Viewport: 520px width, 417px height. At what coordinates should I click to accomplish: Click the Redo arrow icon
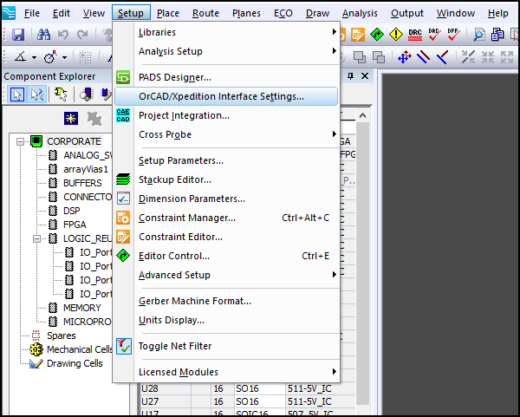click(x=82, y=34)
